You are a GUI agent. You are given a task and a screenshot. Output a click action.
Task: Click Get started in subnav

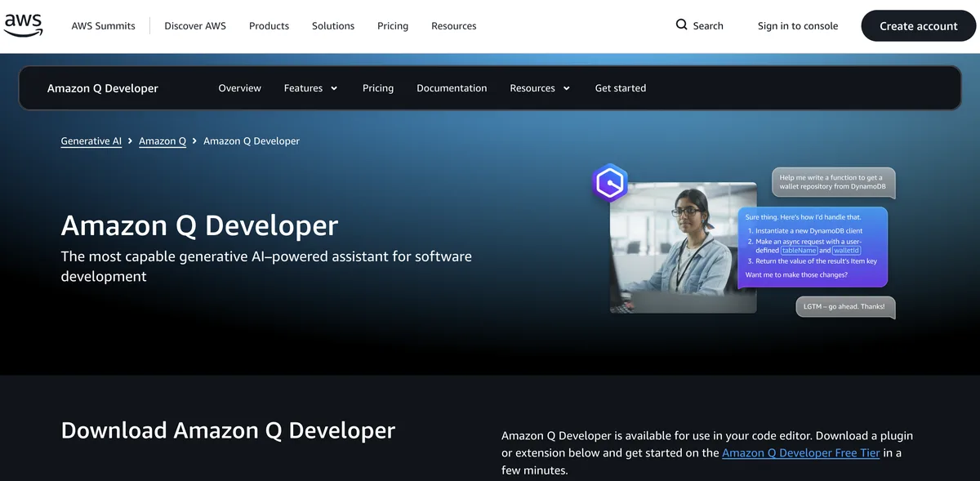pos(621,88)
